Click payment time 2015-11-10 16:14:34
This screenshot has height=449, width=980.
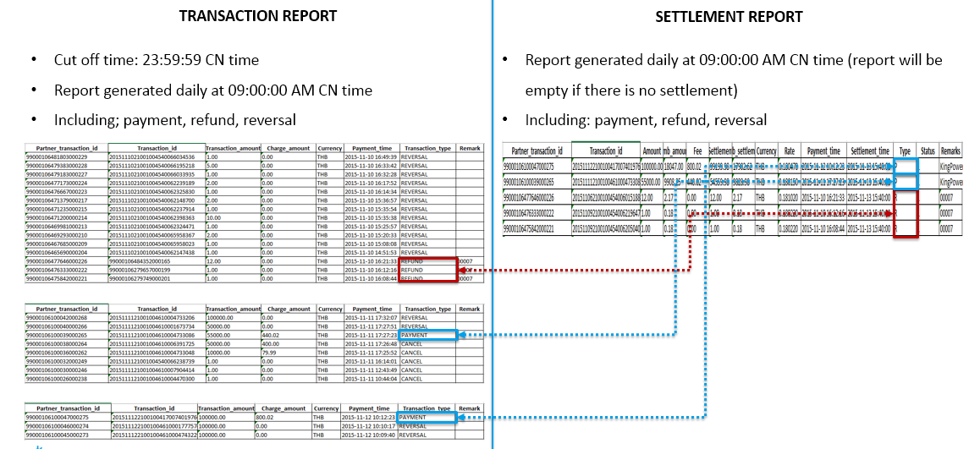372,192
